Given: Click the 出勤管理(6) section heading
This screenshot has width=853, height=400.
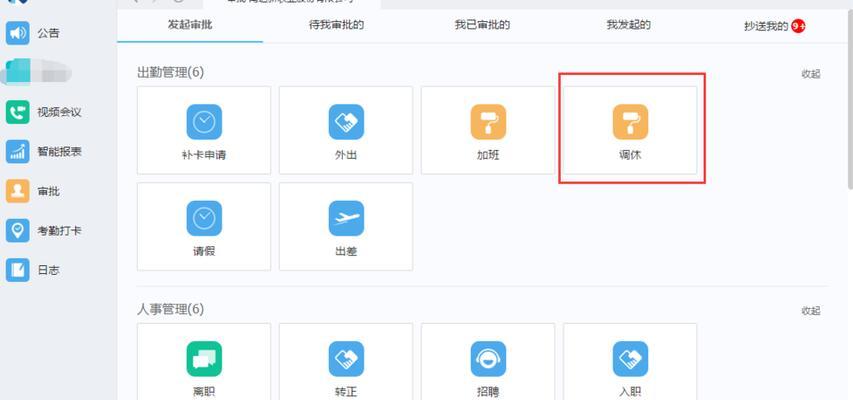Looking at the screenshot, I should (x=170, y=72).
